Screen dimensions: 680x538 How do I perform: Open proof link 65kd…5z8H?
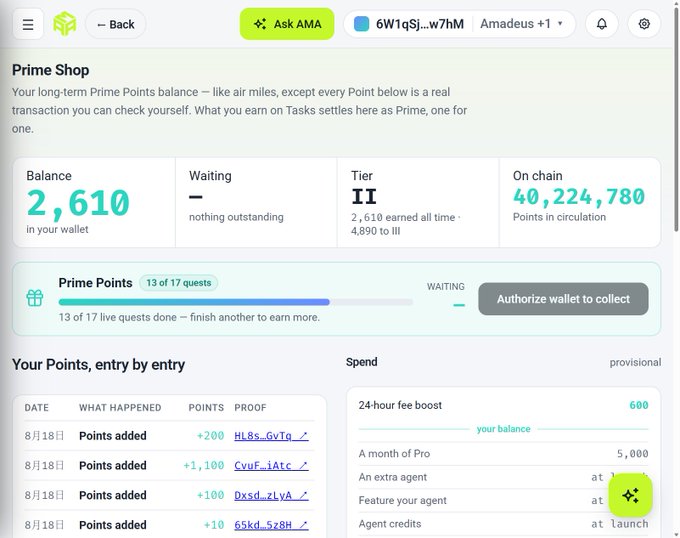[271, 525]
